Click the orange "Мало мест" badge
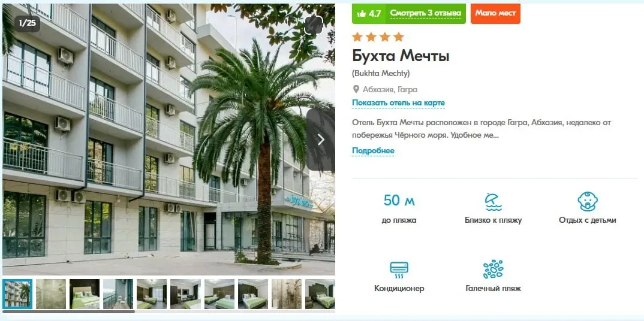The height and width of the screenshot is (321, 644). point(495,14)
